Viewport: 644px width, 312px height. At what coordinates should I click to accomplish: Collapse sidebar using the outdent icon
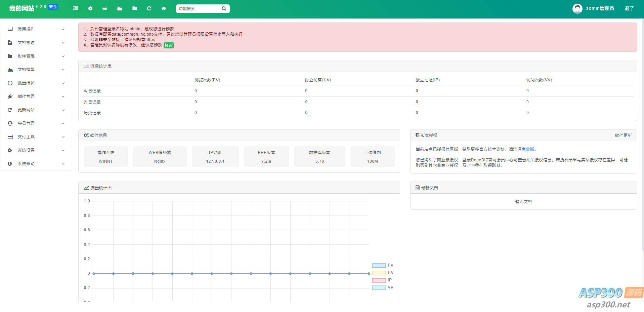76,8
